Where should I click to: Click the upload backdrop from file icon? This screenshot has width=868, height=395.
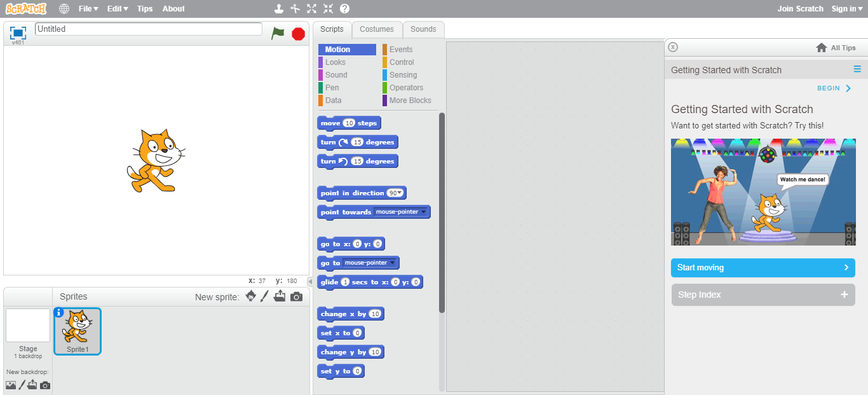32,384
